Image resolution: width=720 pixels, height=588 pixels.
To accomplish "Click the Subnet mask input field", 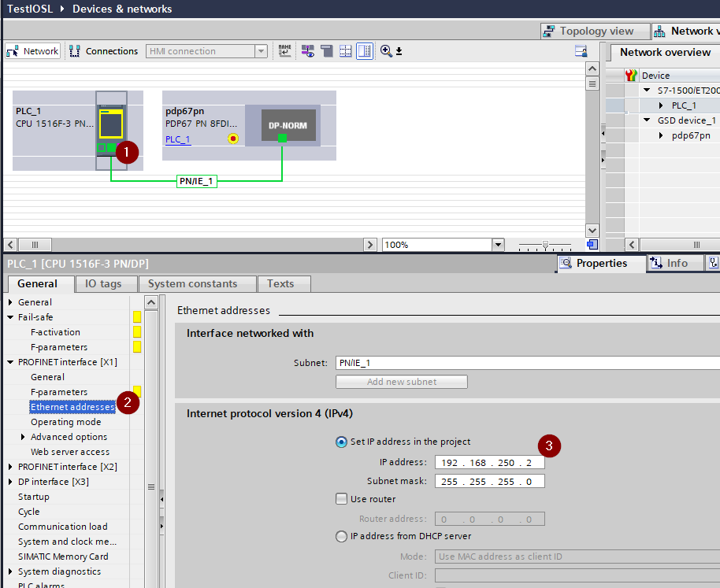I will point(489,481).
